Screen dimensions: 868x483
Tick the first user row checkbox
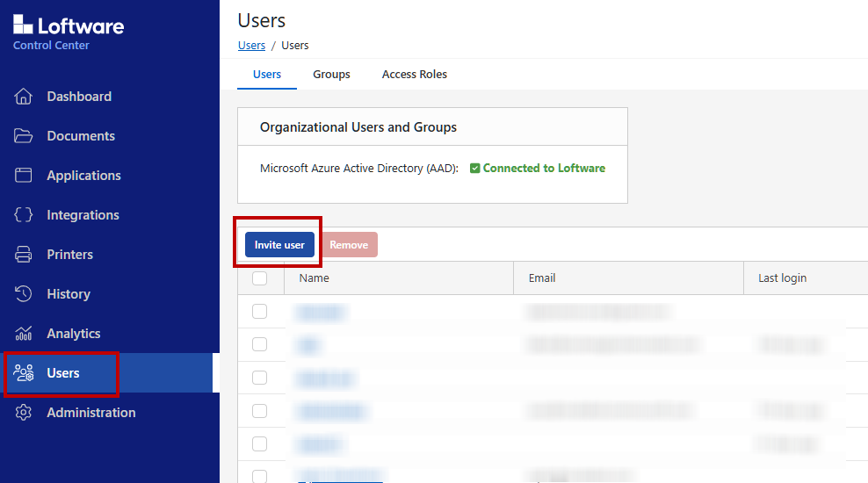coord(260,312)
